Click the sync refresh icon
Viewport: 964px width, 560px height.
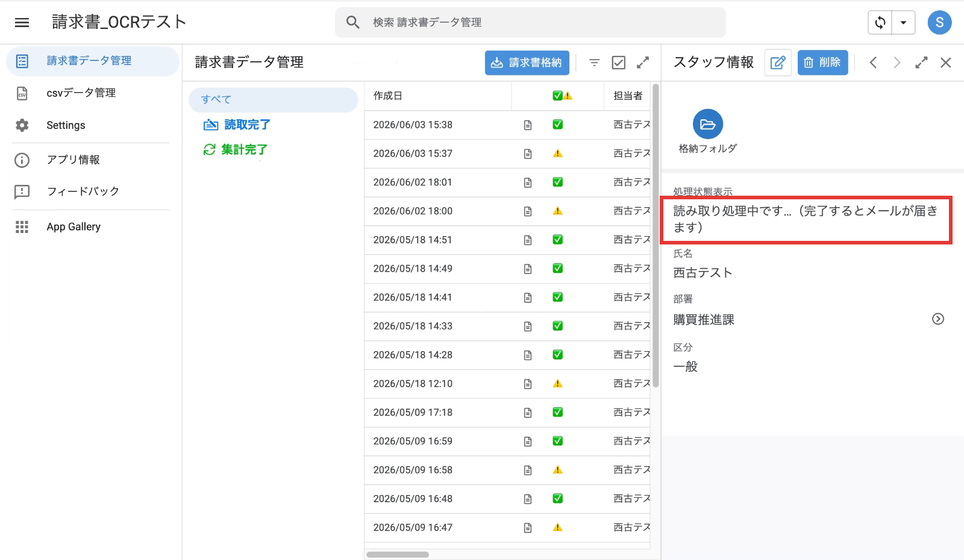click(880, 23)
